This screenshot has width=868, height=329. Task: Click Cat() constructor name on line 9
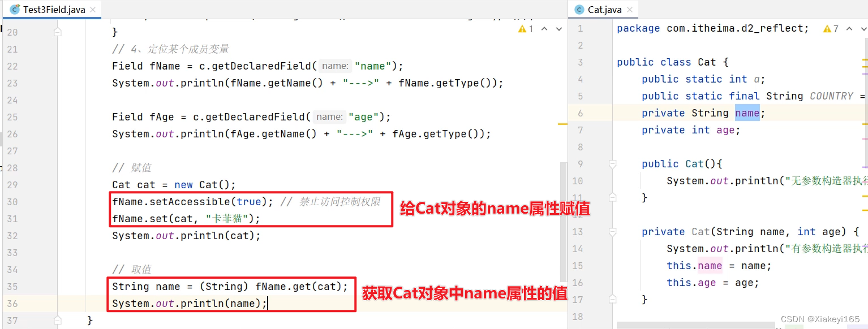(694, 164)
